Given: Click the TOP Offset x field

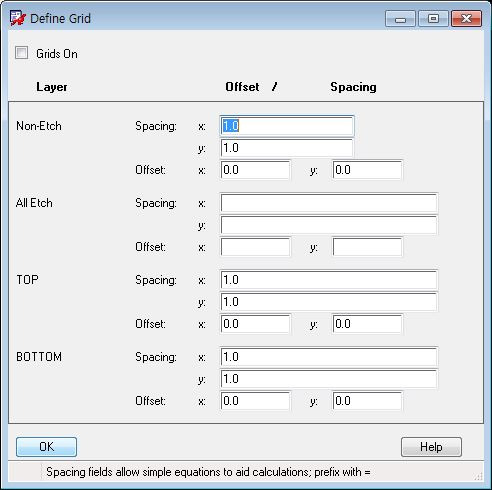Looking at the screenshot, I should point(255,324).
